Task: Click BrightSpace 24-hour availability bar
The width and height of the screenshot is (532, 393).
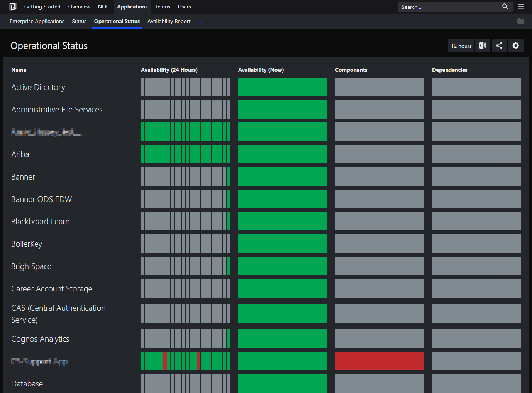Action: coord(185,266)
